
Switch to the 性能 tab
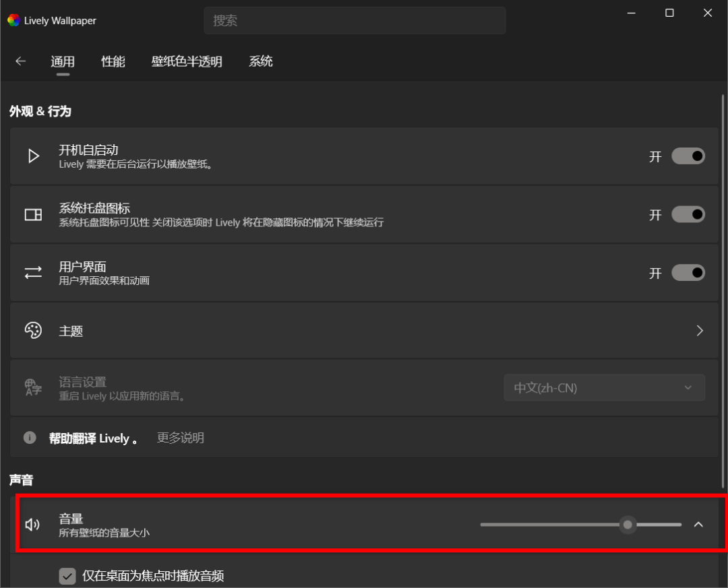[113, 61]
